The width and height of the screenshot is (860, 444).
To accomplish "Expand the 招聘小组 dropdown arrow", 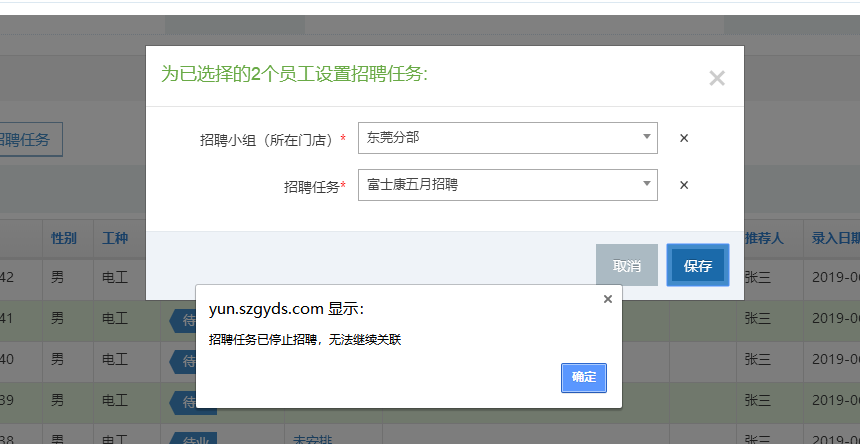I will pos(647,137).
